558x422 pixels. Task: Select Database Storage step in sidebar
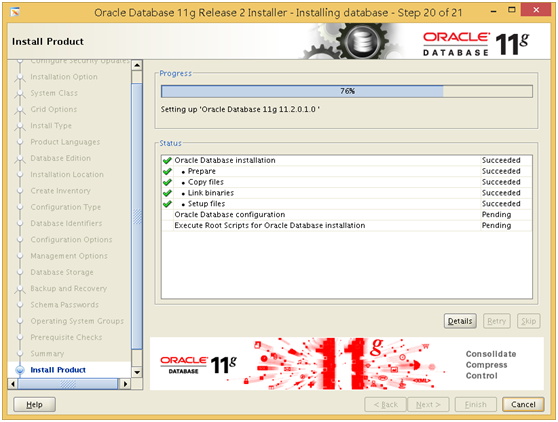62,272
